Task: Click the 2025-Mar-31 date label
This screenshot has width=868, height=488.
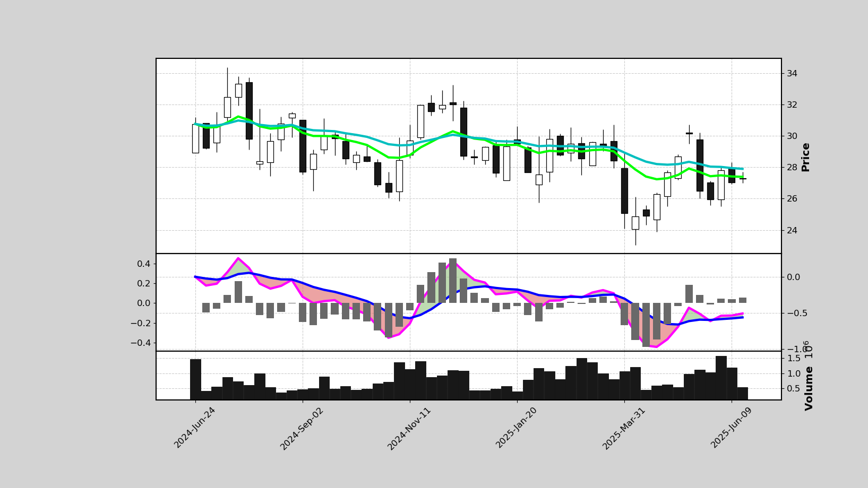Action: pyautogui.click(x=624, y=429)
